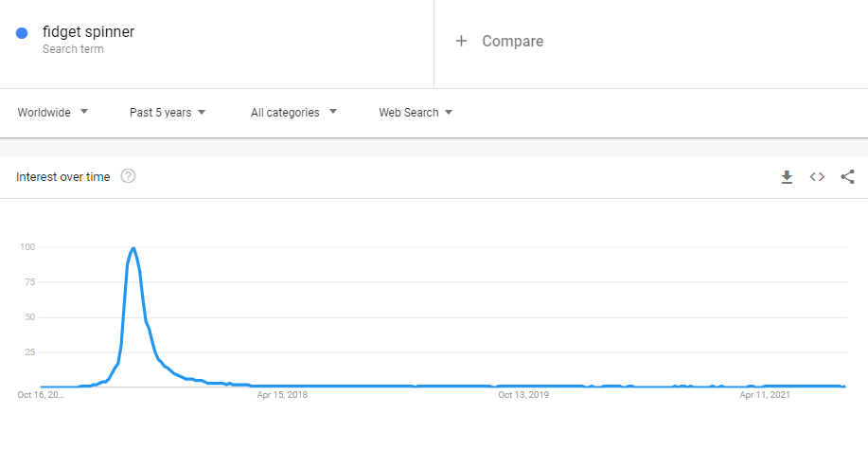Viewport: 868px width, 450px height.
Task: Click the plus icon beside Compare
Action: click(x=461, y=41)
